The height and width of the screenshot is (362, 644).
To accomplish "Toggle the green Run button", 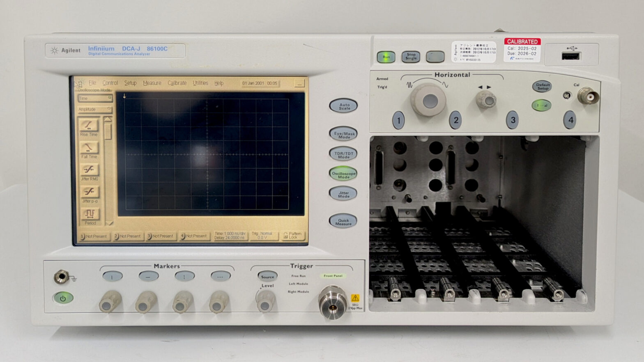I will pyautogui.click(x=386, y=57).
